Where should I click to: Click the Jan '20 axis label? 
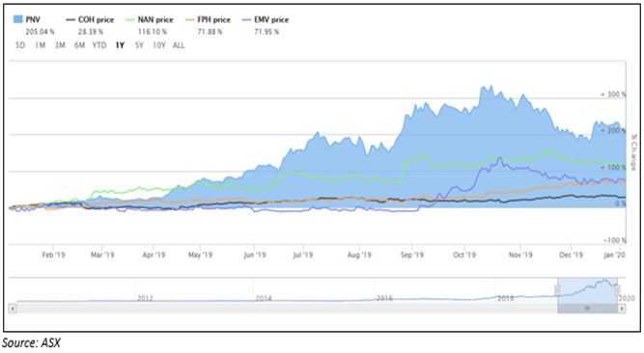[614, 255]
